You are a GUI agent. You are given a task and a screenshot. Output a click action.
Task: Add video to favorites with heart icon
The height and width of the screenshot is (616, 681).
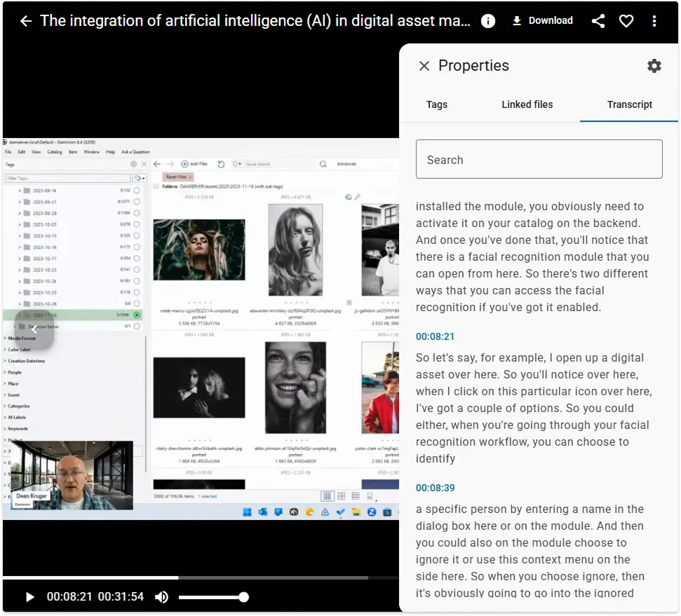[626, 21]
